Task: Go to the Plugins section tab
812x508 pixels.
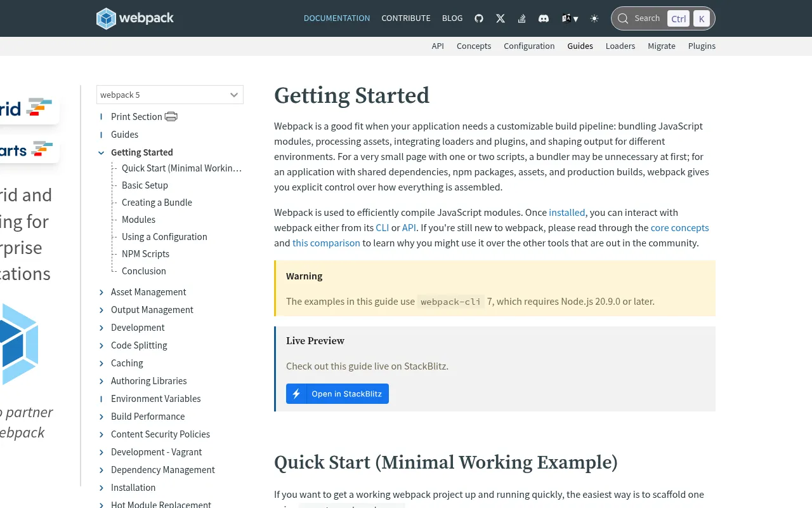Action: (702, 46)
